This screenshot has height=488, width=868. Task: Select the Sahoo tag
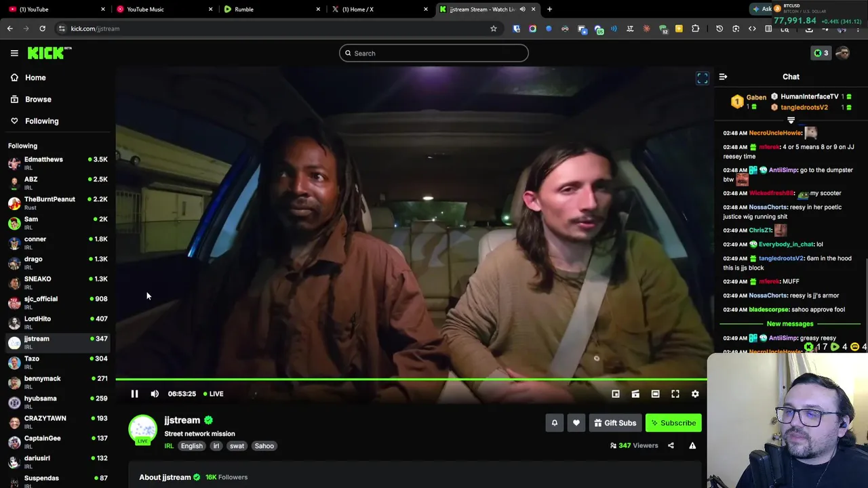[x=264, y=446]
